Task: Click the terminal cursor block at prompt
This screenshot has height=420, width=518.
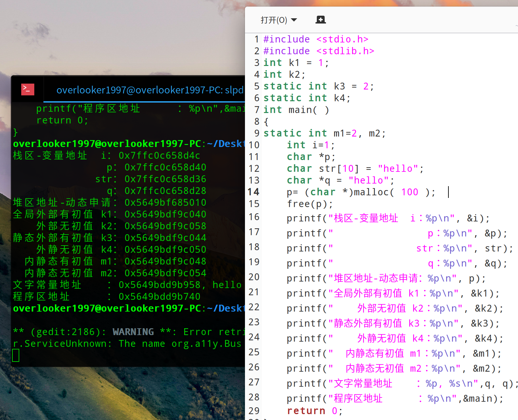Action: [x=16, y=355]
